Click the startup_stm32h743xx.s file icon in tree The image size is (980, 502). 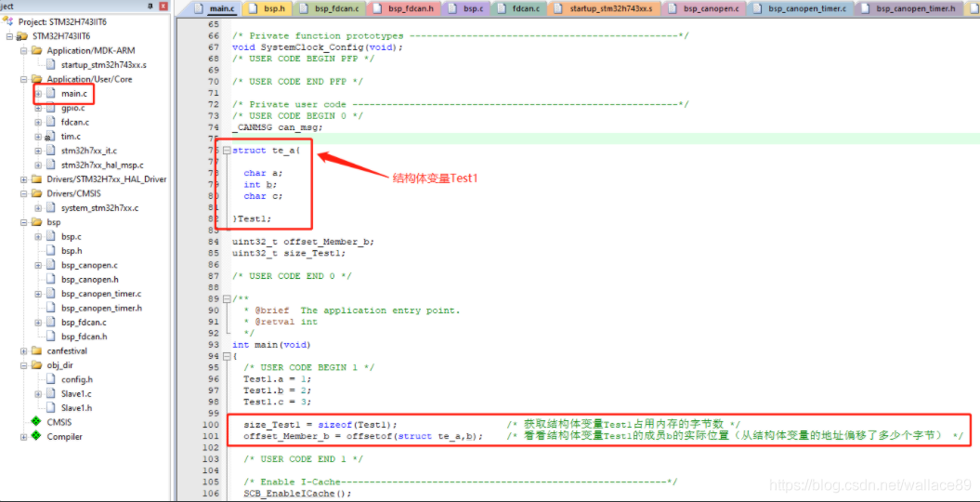click(x=51, y=64)
